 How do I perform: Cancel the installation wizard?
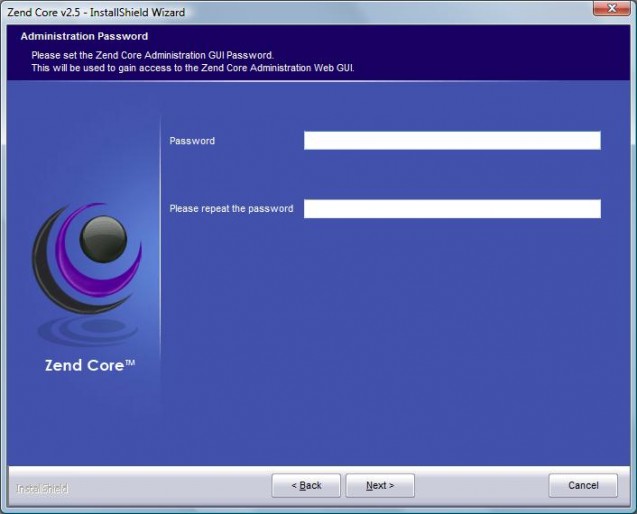(x=583, y=485)
